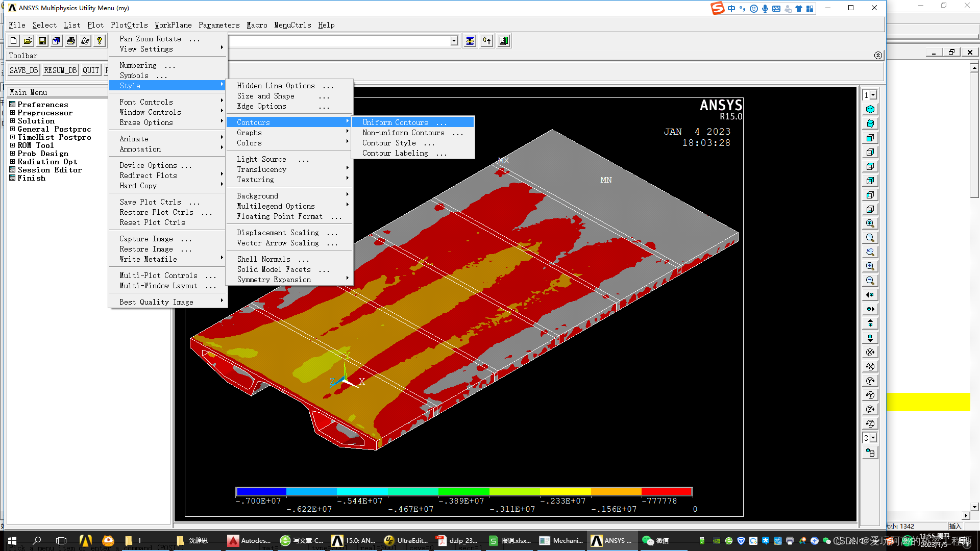The height and width of the screenshot is (551, 980).
Task: Collapse the Toolbar panel with circle arrow
Action: (x=878, y=55)
